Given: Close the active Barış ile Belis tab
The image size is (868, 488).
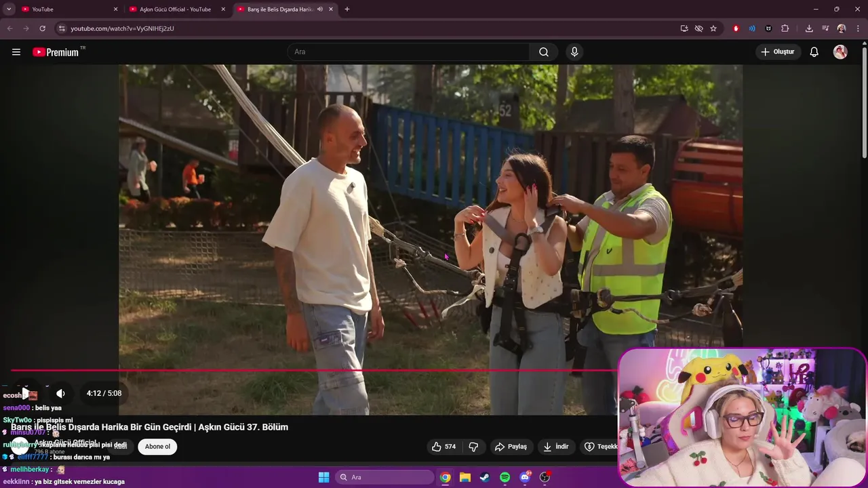Looking at the screenshot, I should coord(331,9).
